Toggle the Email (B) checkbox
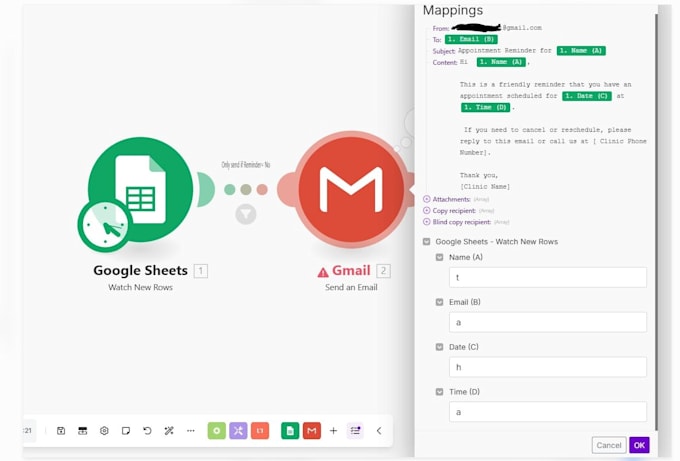The height and width of the screenshot is (461, 680). coord(439,302)
